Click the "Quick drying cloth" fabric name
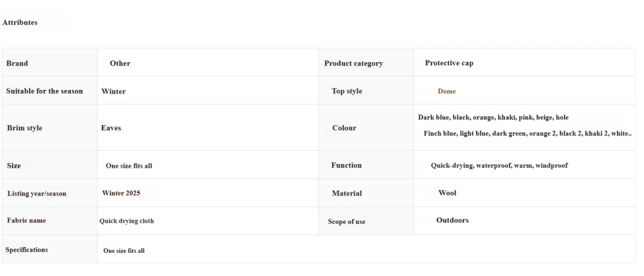The width and height of the screenshot is (644, 276). pyautogui.click(x=126, y=221)
